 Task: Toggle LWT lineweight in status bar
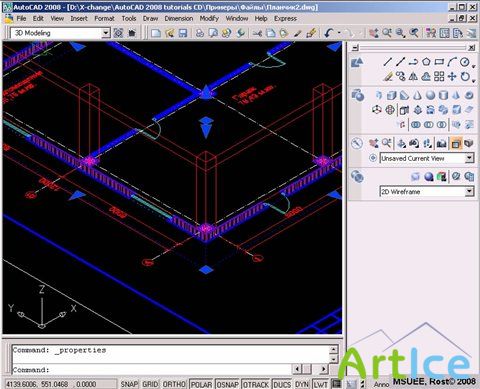coord(321,384)
